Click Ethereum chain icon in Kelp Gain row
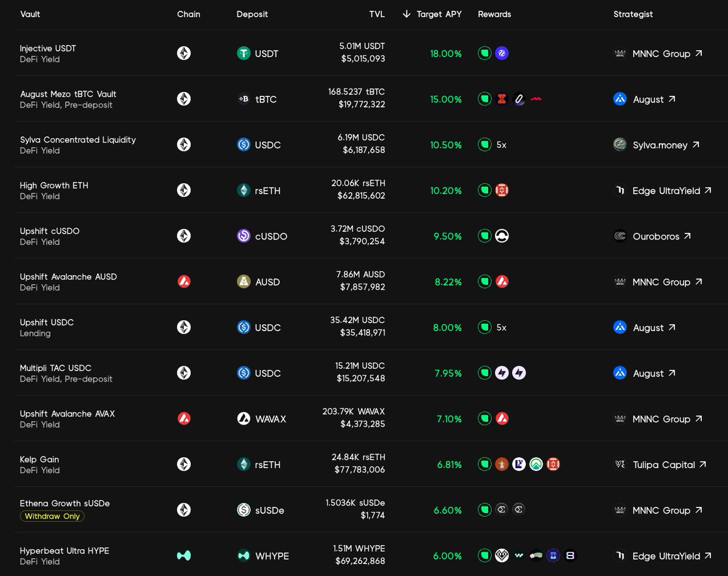This screenshot has height=576, width=728. click(184, 464)
